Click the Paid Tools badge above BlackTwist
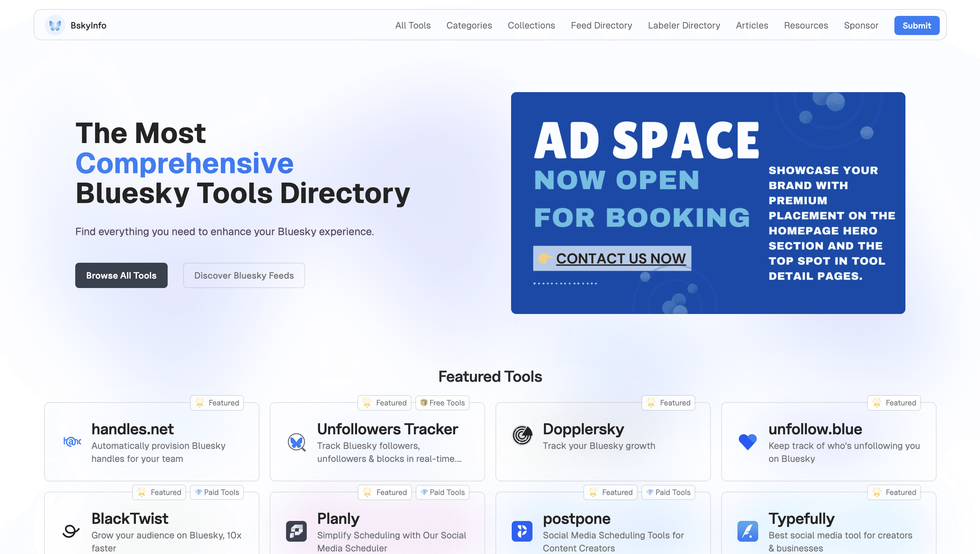 pos(217,492)
